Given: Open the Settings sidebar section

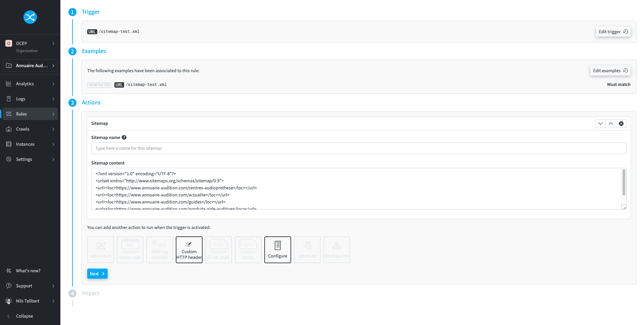Looking at the screenshot, I should [24, 159].
